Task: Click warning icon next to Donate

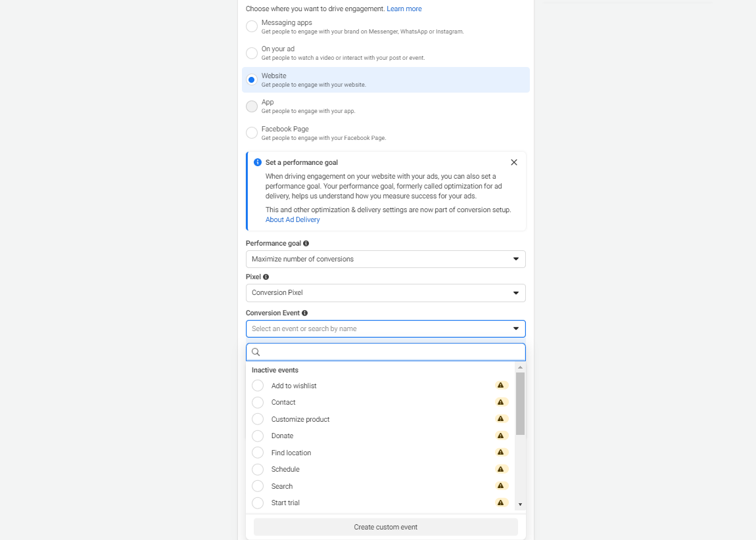Action: [x=501, y=436]
